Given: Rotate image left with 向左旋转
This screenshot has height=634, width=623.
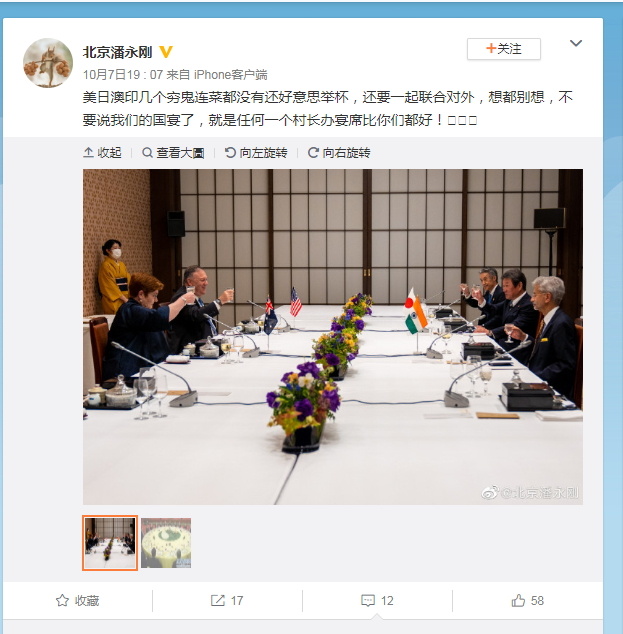Looking at the screenshot, I should (256, 153).
